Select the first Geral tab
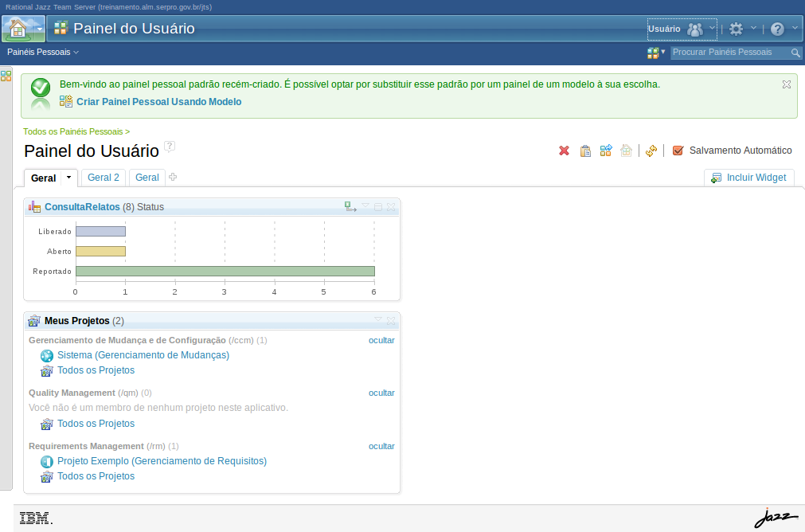Viewport: 805px width, 532px height. point(43,178)
